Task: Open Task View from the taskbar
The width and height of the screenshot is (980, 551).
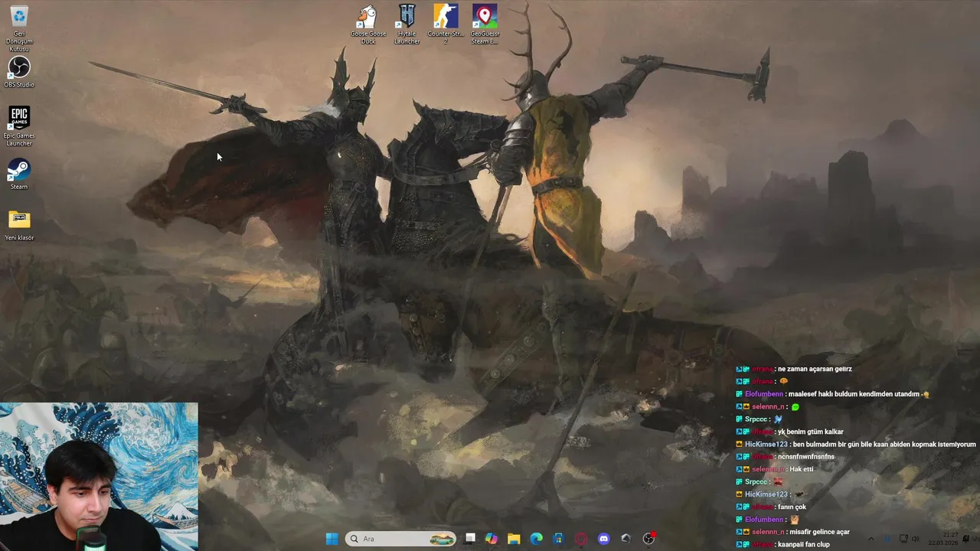Action: coord(470,539)
